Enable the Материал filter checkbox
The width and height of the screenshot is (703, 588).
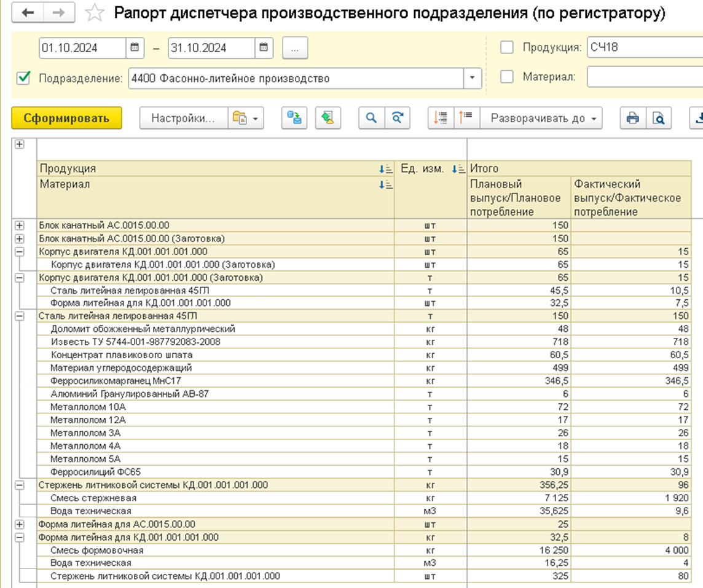click(x=507, y=77)
